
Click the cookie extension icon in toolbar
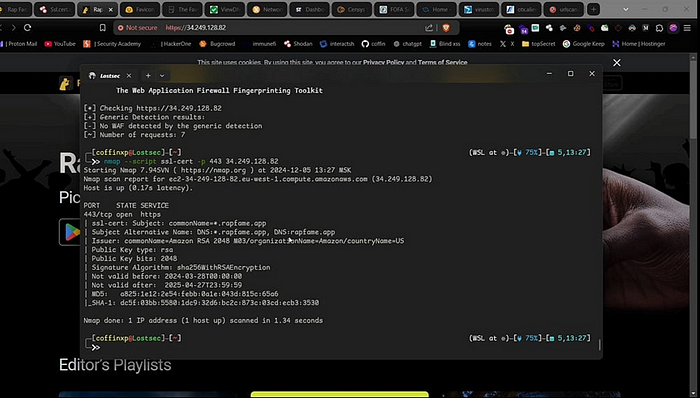point(577,28)
